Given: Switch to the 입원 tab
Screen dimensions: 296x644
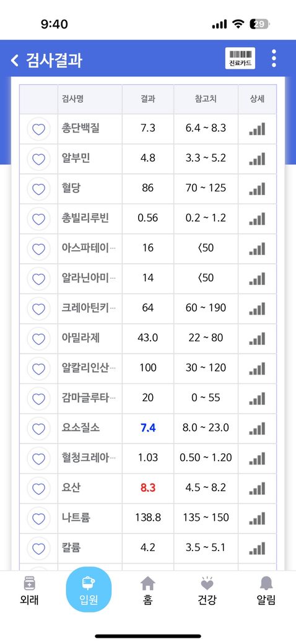Looking at the screenshot, I should point(89,590).
